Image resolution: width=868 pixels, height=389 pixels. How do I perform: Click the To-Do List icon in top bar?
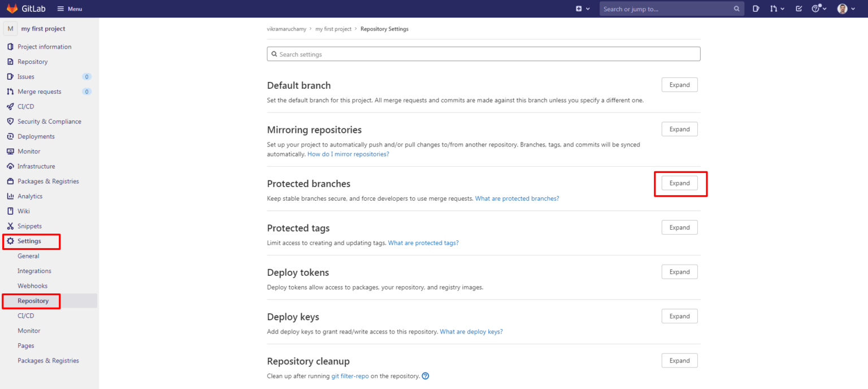click(x=798, y=8)
